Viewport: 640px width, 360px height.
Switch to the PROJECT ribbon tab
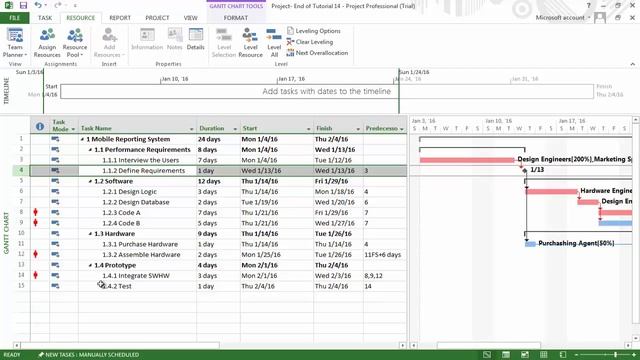[x=157, y=18]
